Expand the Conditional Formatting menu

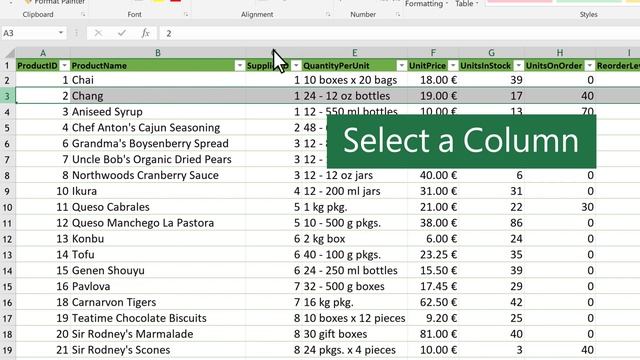coord(427,4)
